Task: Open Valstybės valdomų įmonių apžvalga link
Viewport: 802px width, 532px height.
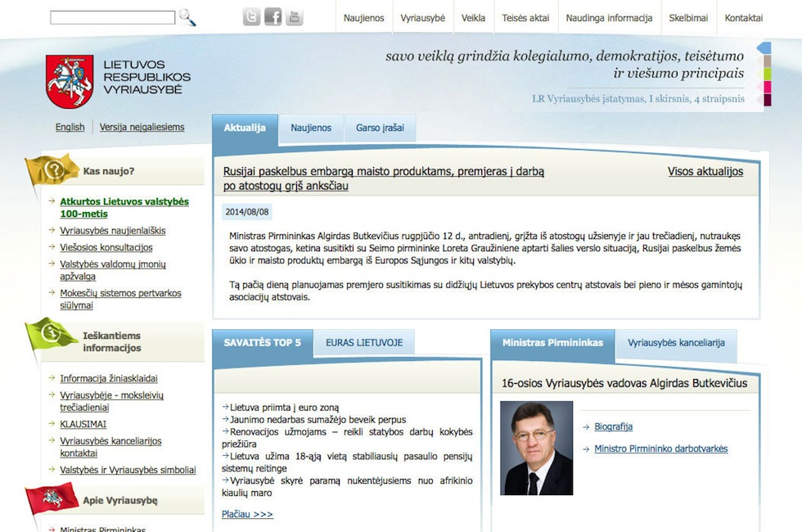Action: tap(113, 270)
